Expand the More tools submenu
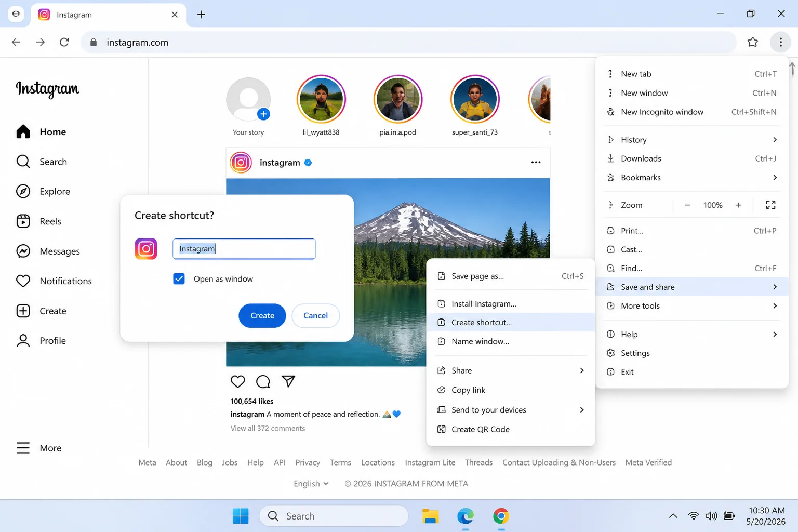 point(692,306)
